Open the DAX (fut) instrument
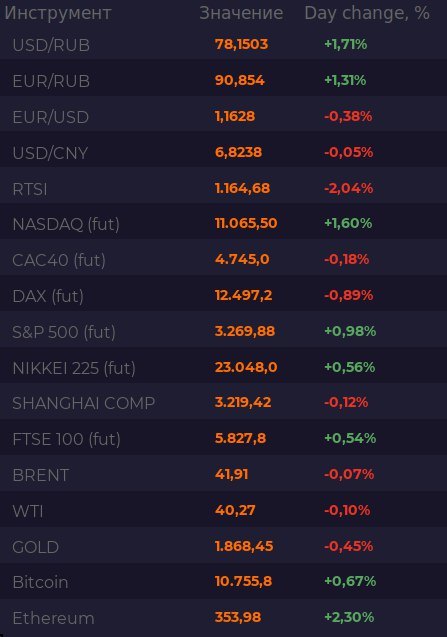 (x=224, y=295)
